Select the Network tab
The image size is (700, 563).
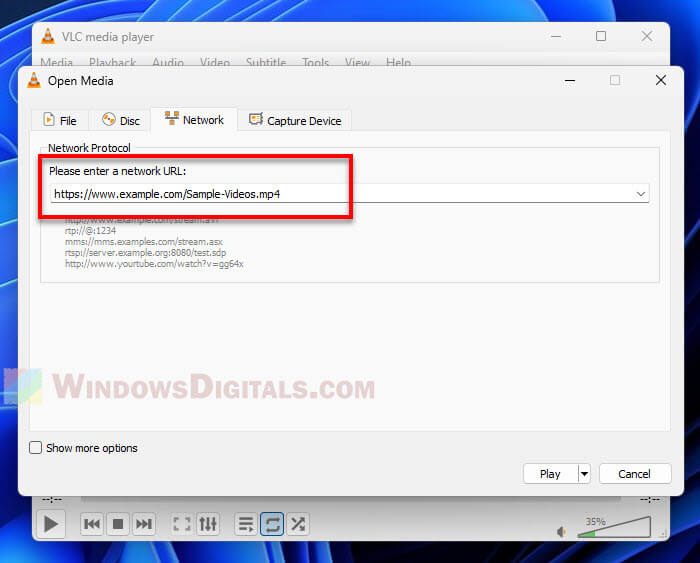click(194, 120)
